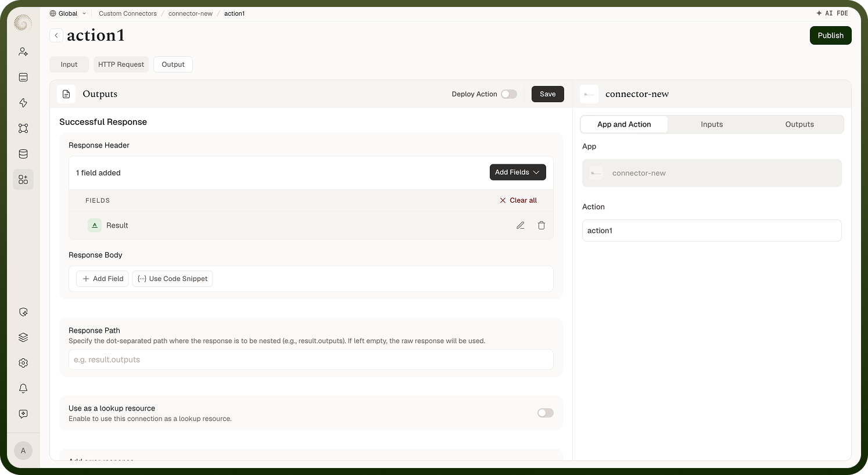
Task: Click the Outputs document icon
Action: [x=66, y=94]
